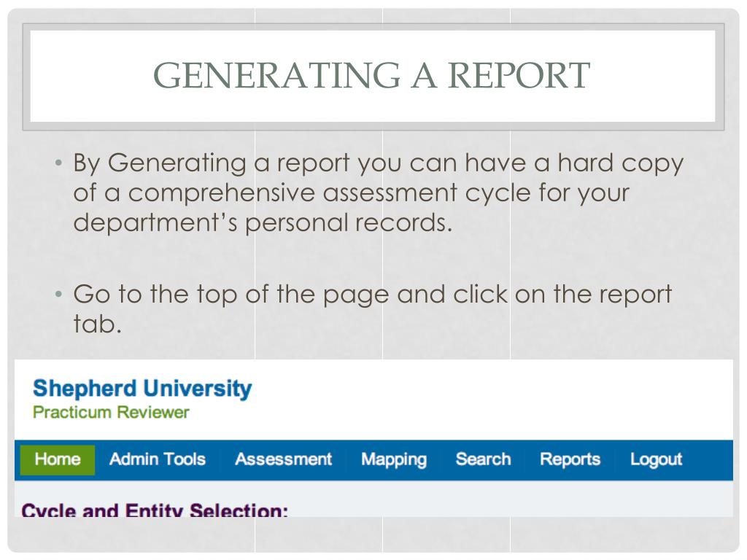
Task: Select the paragraph starting 'By Generating a report'
Action: coord(379,192)
